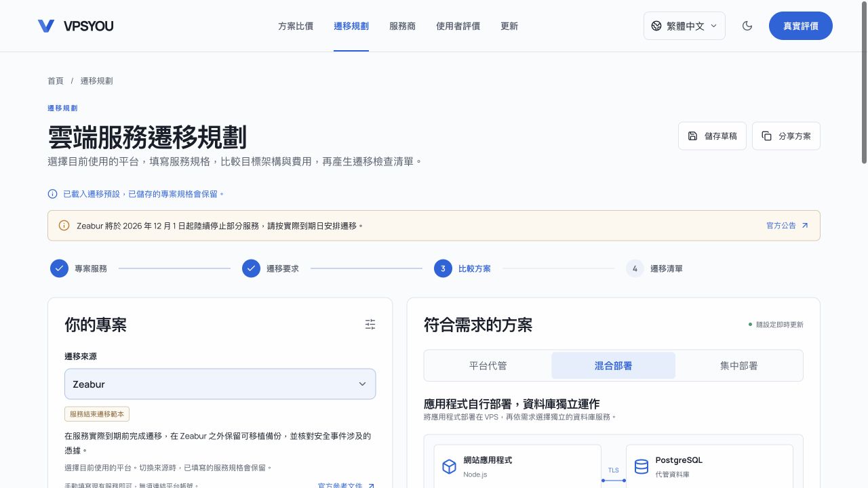The image size is (868, 488).
Task: Select step 3 比較方案
Action: point(462,268)
